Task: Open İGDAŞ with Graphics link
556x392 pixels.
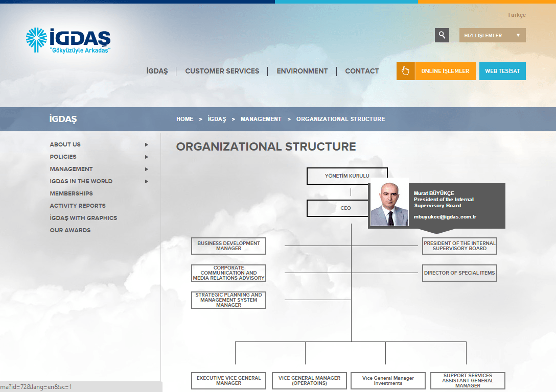Action: [83, 218]
